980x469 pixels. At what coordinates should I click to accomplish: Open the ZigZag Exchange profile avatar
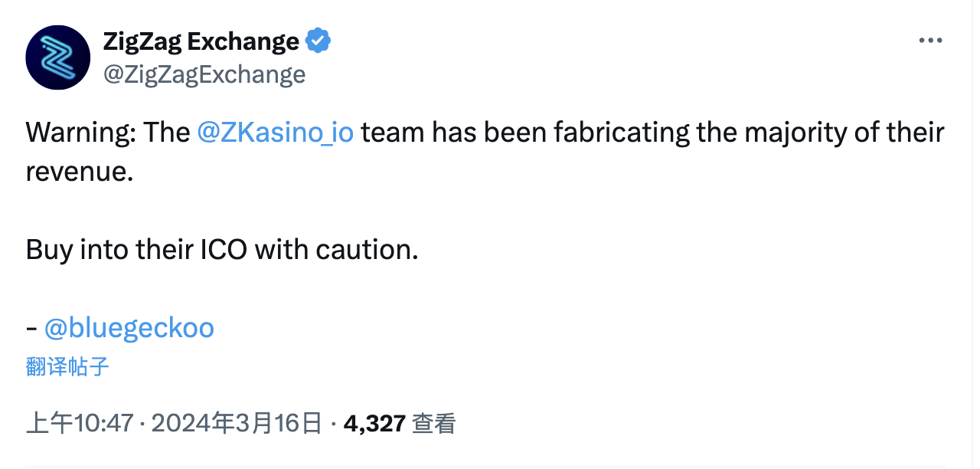58,57
